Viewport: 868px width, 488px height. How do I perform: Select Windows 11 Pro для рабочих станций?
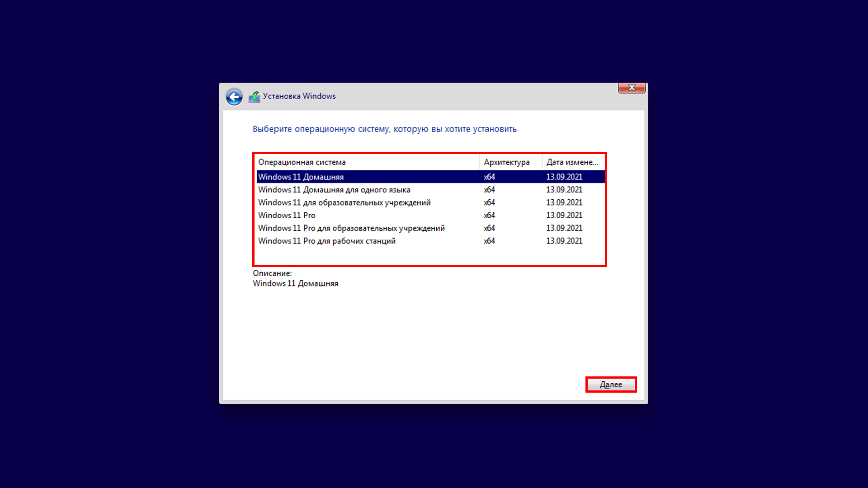click(x=326, y=241)
